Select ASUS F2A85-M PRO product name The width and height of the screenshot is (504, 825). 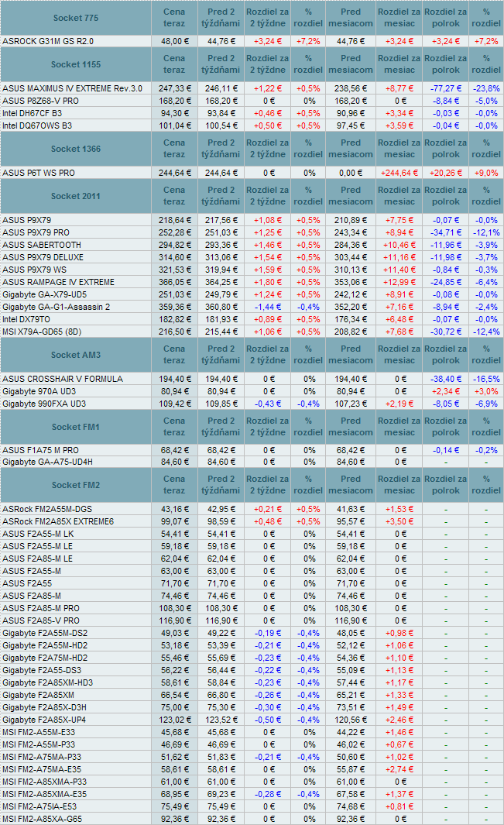point(41,608)
